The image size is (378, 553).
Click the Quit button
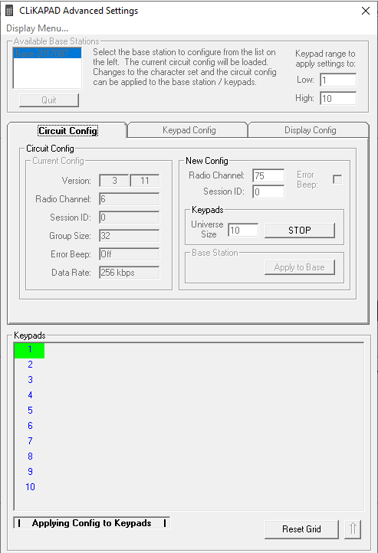49,100
